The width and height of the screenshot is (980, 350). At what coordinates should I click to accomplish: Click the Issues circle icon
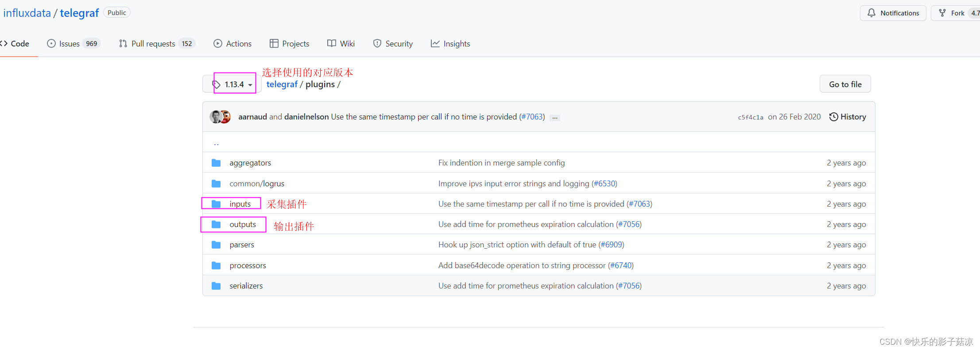pyautogui.click(x=51, y=43)
